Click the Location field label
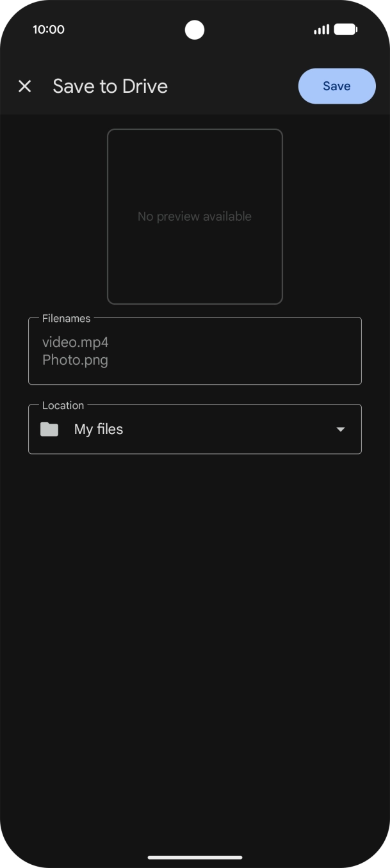Screen dimensions: 390x868 [x=63, y=405]
